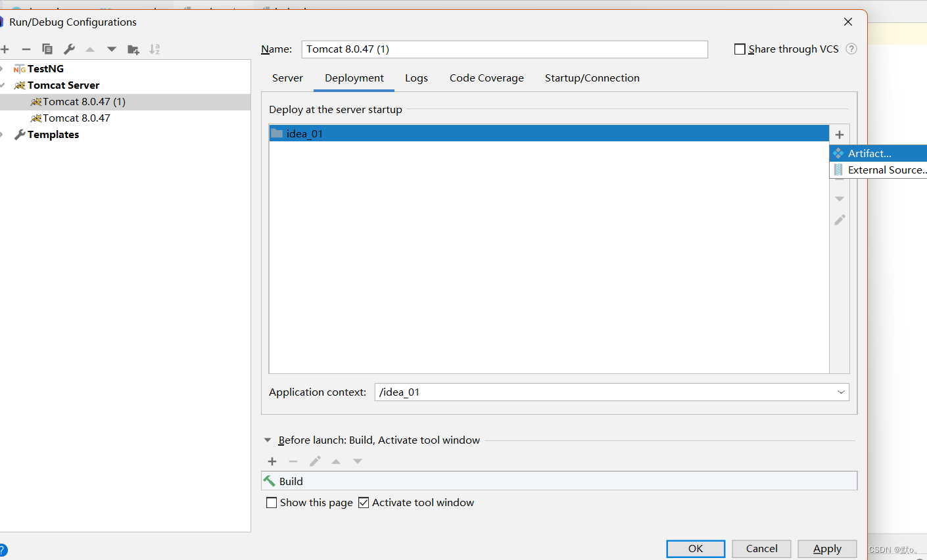927x560 pixels.
Task: Uncheck Activate tool window checkbox
Action: 364,503
